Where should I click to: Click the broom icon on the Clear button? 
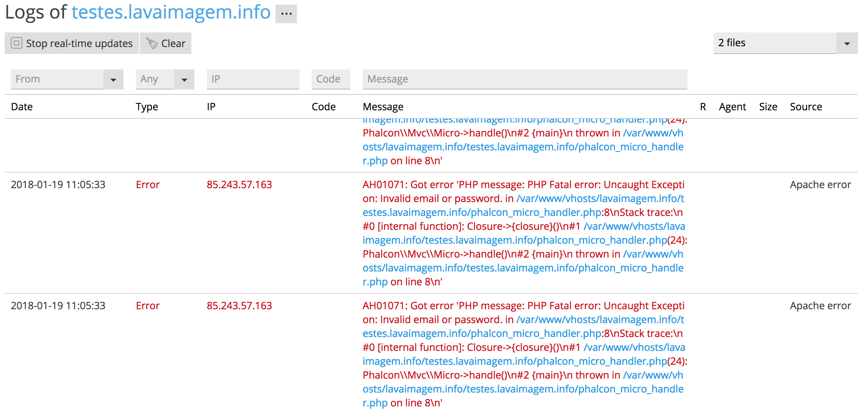coord(151,43)
